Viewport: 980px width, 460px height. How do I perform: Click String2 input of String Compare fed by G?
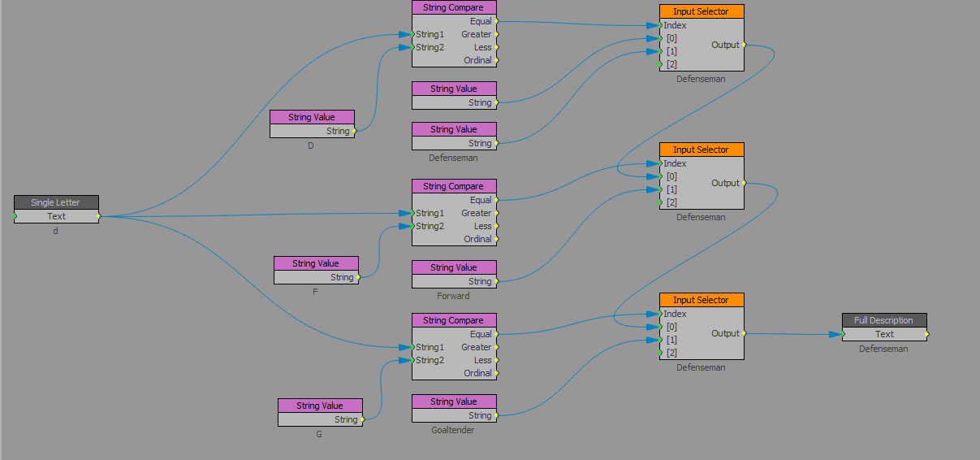point(412,360)
